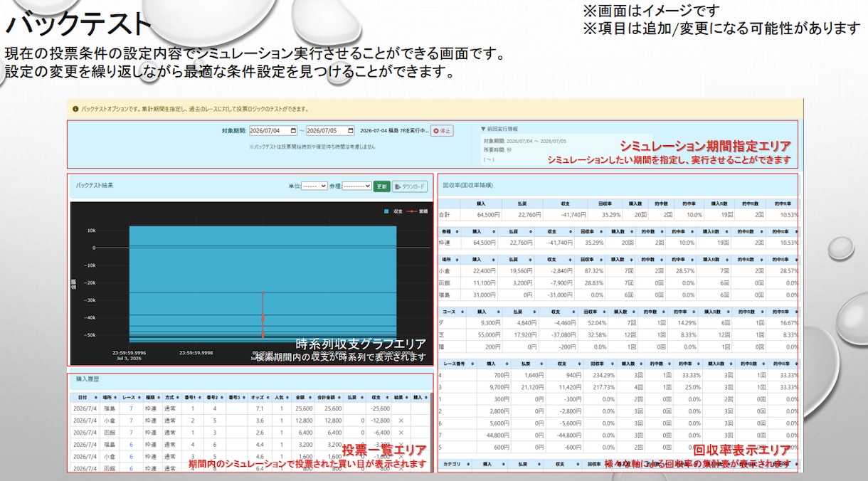Sort the course table by コース header

tap(452, 311)
